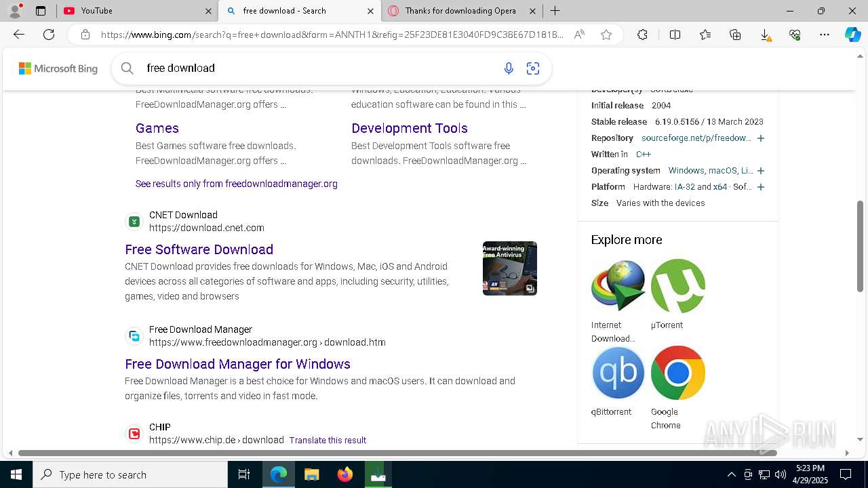
Task: Click the taskbar search box
Action: click(x=130, y=474)
